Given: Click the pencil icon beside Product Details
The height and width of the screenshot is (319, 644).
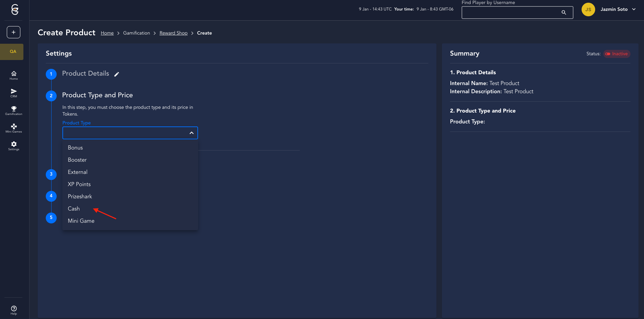Looking at the screenshot, I should 117,74.
